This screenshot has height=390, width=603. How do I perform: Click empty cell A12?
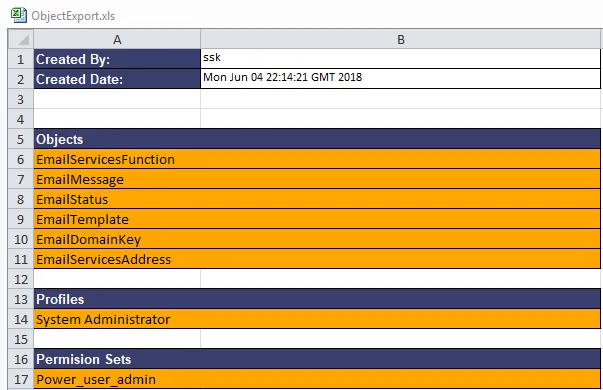pyautogui.click(x=117, y=279)
